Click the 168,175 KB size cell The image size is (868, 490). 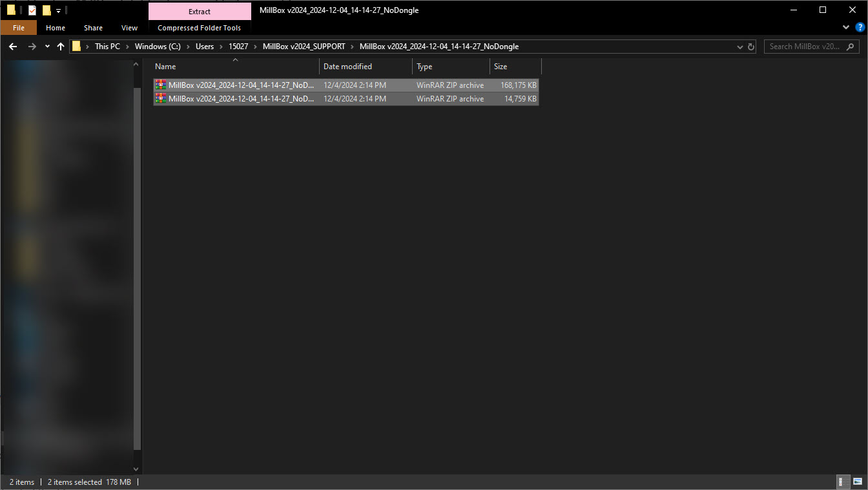pyautogui.click(x=518, y=85)
